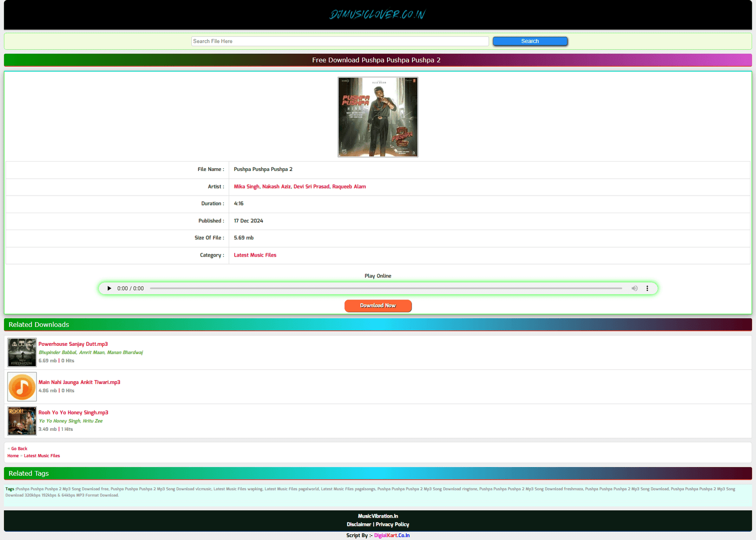The height and width of the screenshot is (540, 756).
Task: Open Main Nahi Jaunga Ankit Tiwari.mp3
Action: (79, 382)
